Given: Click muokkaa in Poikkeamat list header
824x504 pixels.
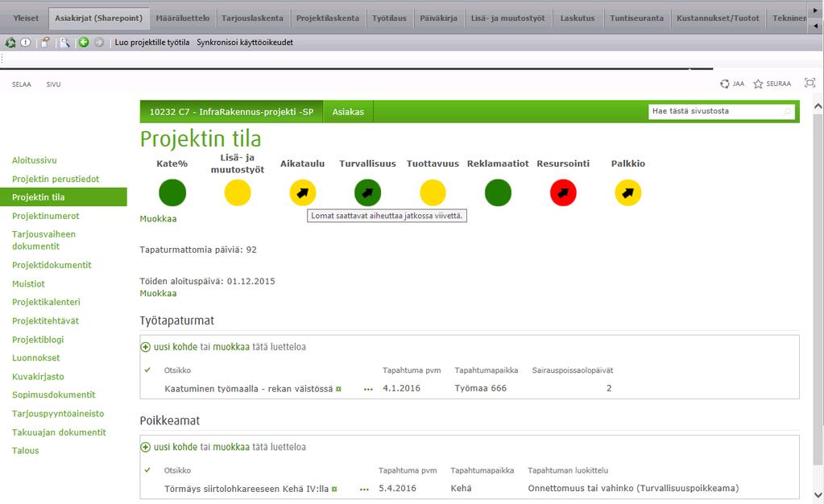Looking at the screenshot, I should 231,448.
